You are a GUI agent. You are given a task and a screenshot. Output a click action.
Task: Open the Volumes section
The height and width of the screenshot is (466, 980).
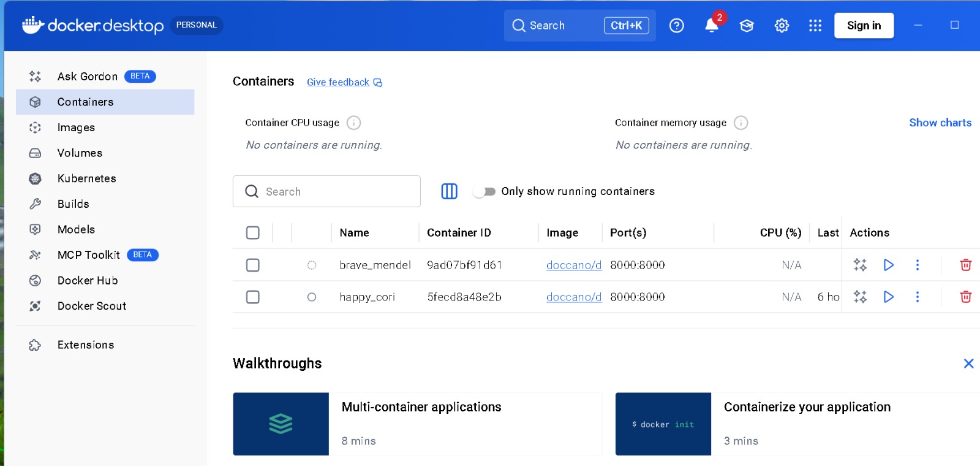[x=105, y=153]
